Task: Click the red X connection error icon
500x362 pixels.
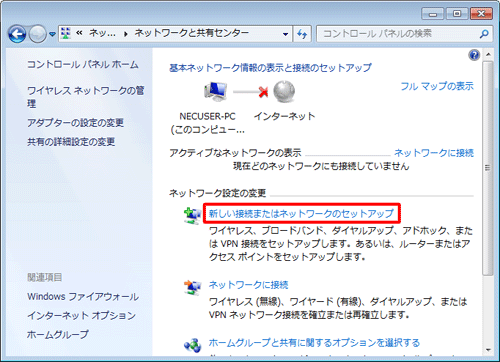Action: [x=263, y=92]
